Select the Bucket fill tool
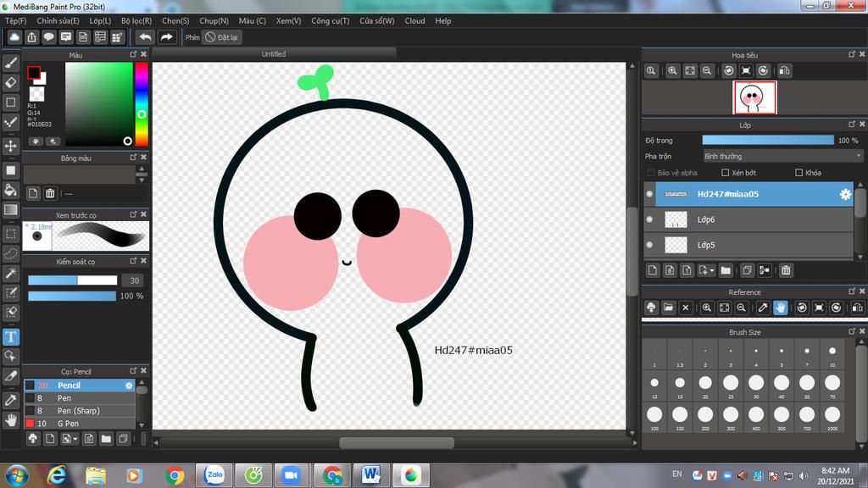 pos(11,190)
